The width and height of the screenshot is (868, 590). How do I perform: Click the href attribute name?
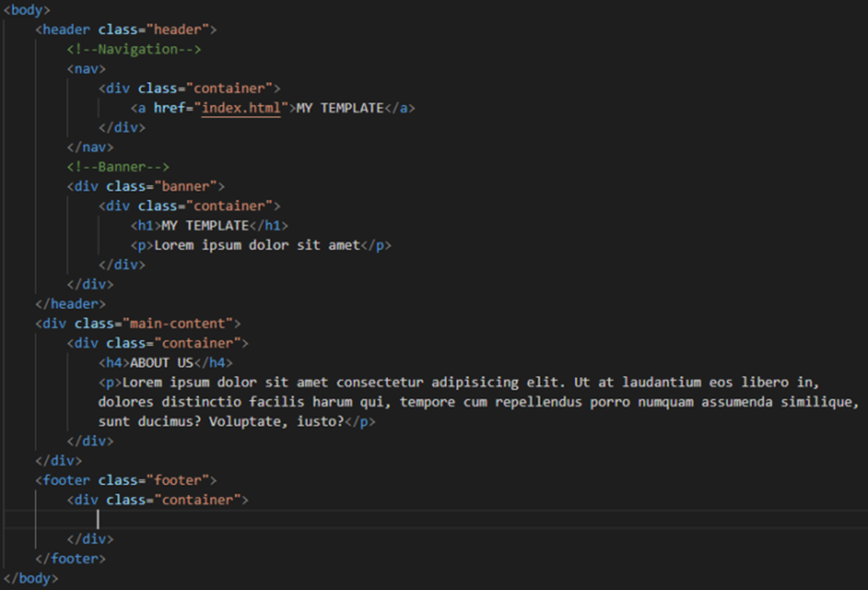tap(169, 108)
